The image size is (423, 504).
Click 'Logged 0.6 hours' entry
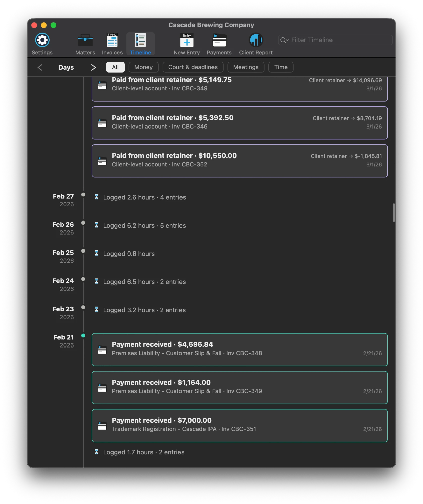129,254
